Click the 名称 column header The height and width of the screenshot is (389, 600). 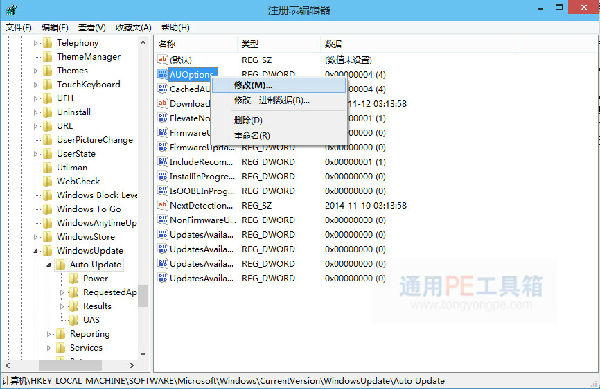coord(196,44)
